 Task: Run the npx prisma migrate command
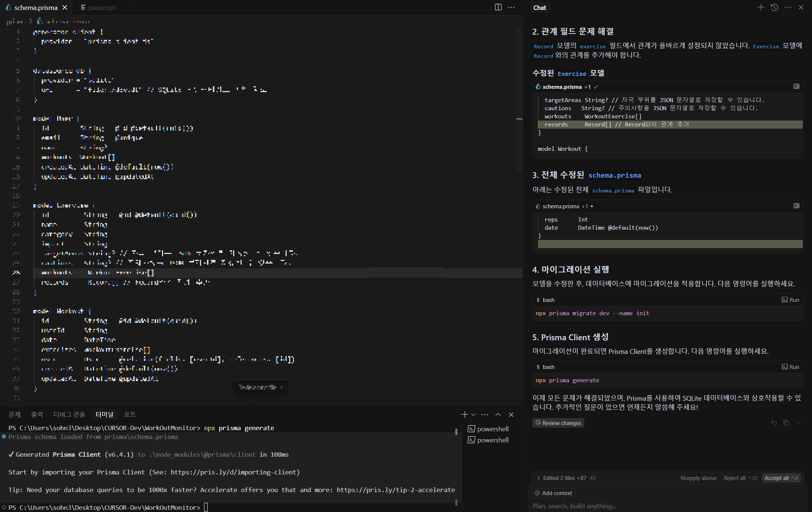click(790, 300)
